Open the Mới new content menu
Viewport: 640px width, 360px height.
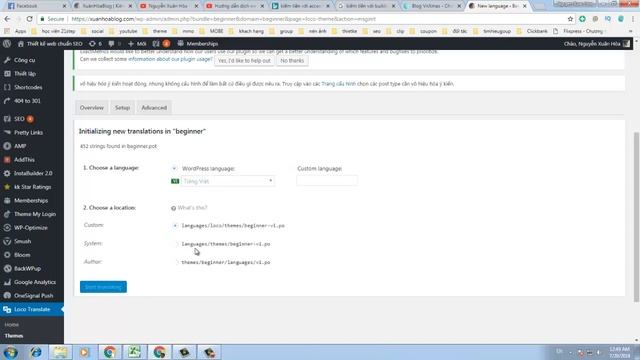coord(137,44)
